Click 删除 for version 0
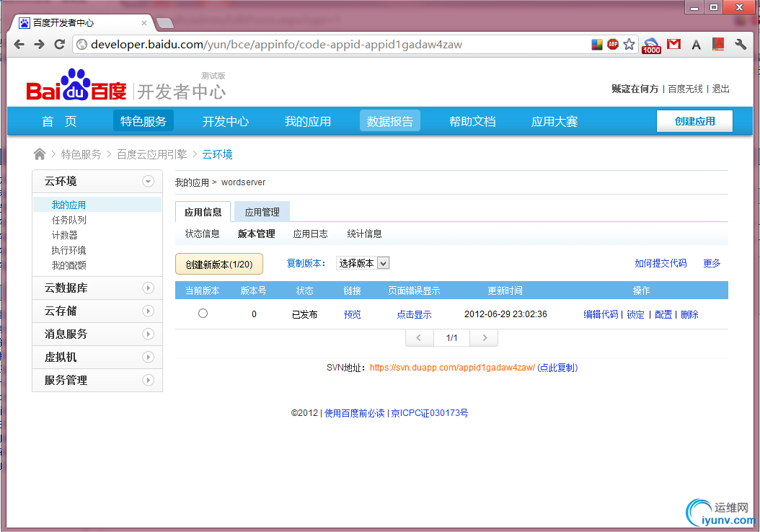 (x=690, y=314)
